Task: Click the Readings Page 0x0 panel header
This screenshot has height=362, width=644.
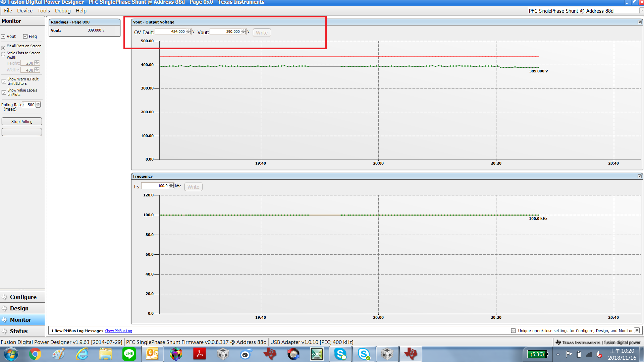Action: click(x=85, y=22)
